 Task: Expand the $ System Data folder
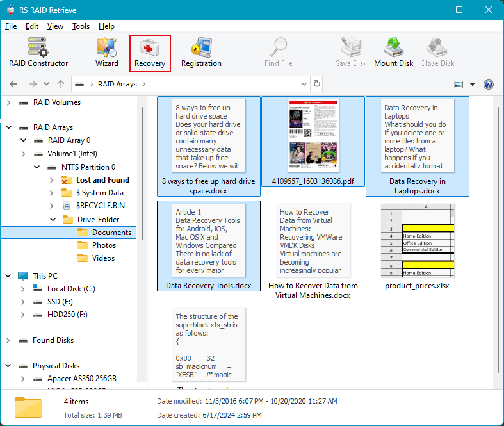[x=51, y=193]
